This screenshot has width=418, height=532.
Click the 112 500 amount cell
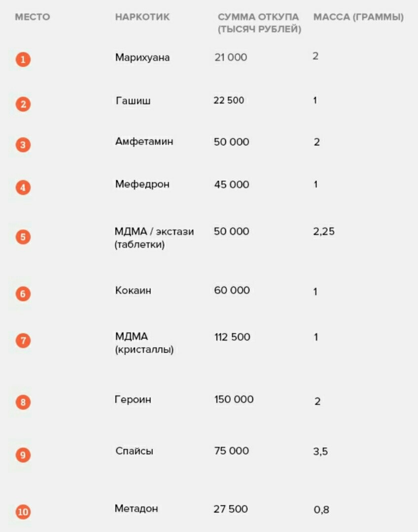(232, 337)
